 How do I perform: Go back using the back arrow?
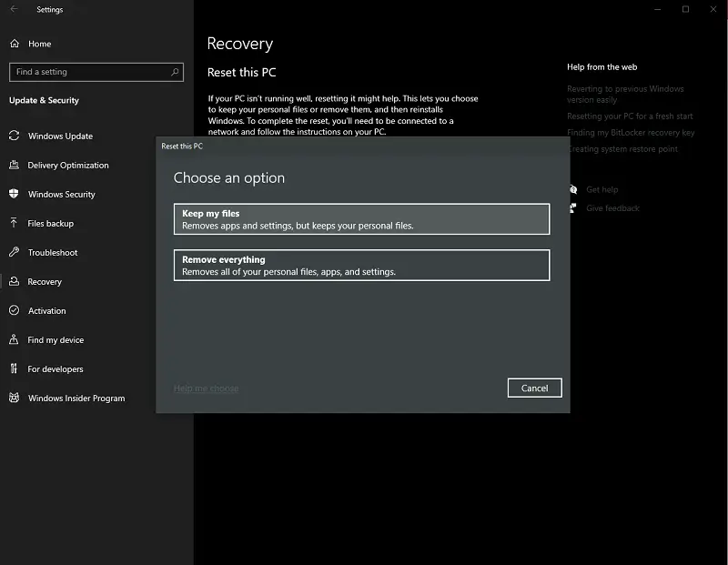(14, 10)
